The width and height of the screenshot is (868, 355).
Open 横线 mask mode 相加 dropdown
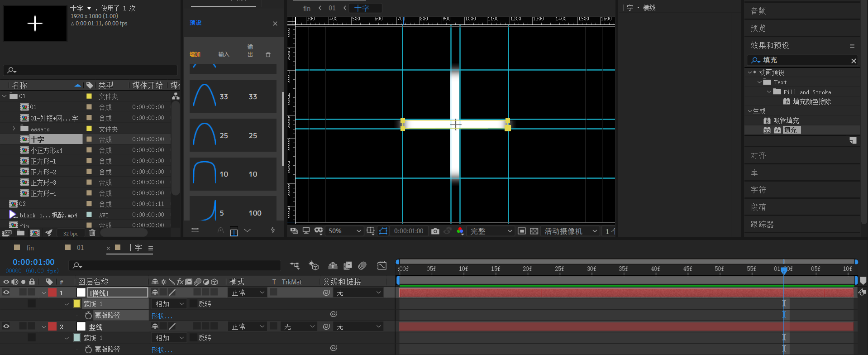(x=169, y=304)
